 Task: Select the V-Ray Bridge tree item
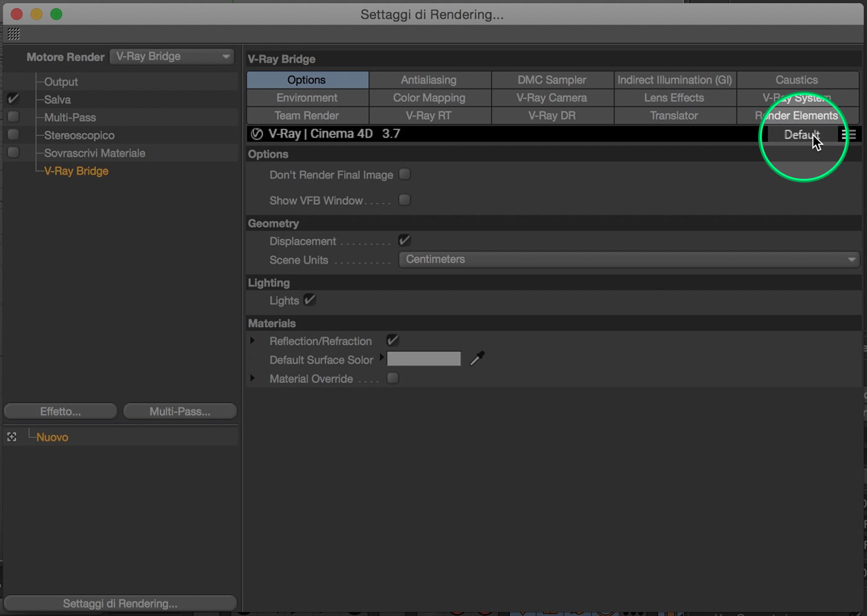click(76, 171)
